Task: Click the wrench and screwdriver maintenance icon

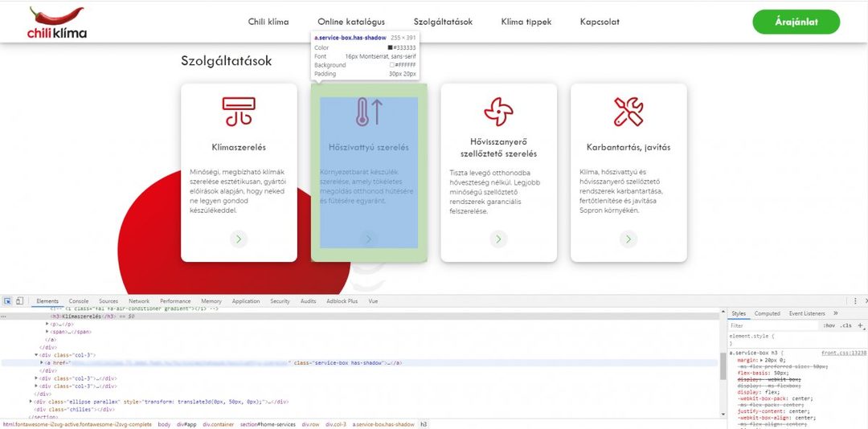Action: click(x=628, y=111)
